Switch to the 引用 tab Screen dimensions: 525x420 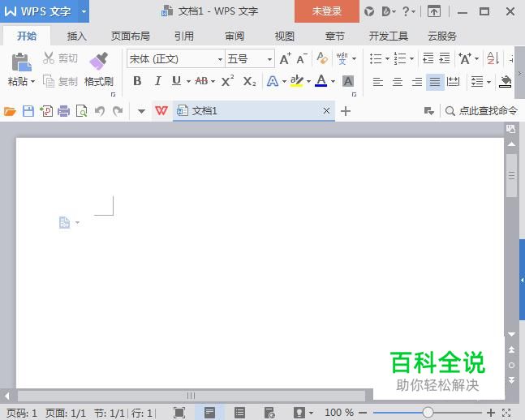pos(184,36)
